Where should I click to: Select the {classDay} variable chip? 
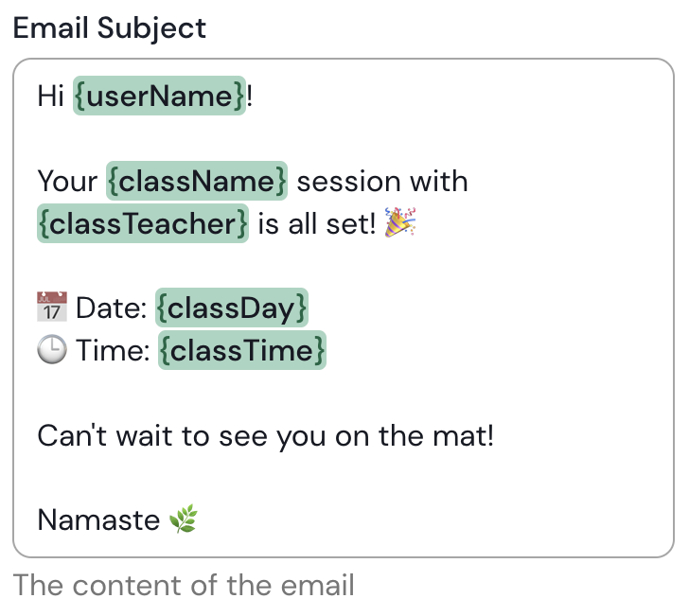point(232,308)
